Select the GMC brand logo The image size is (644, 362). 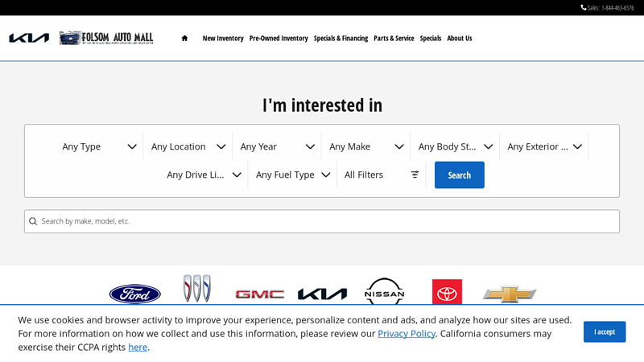tap(259, 294)
